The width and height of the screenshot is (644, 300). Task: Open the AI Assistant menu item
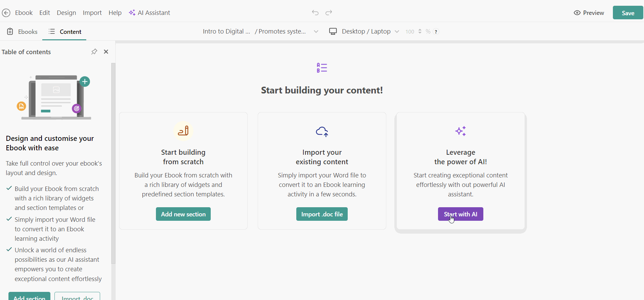[149, 13]
